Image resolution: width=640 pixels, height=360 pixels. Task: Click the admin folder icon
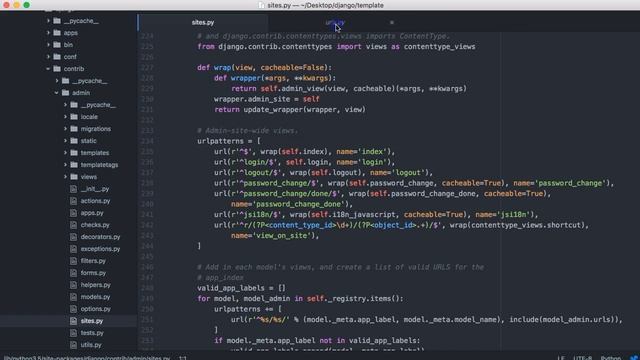pyautogui.click(x=65, y=93)
